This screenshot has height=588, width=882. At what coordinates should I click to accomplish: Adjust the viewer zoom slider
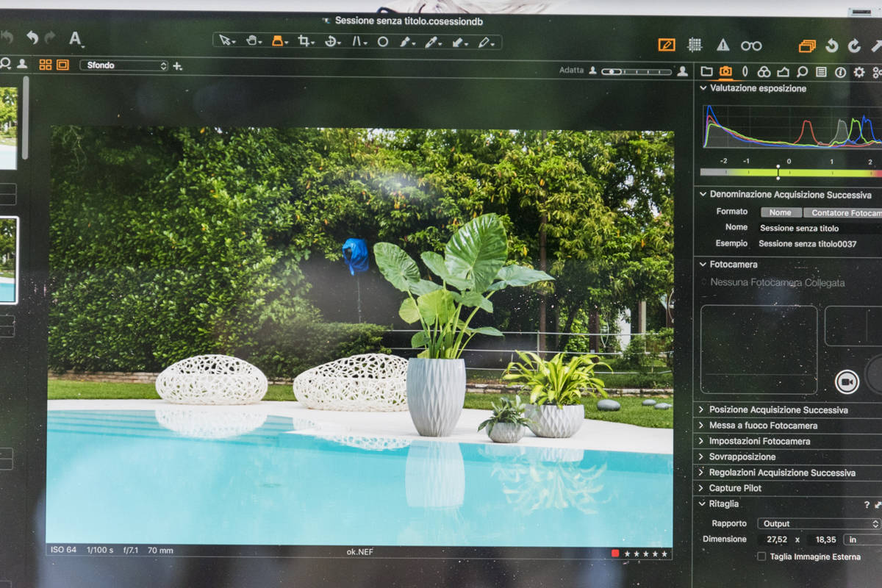[x=636, y=71]
